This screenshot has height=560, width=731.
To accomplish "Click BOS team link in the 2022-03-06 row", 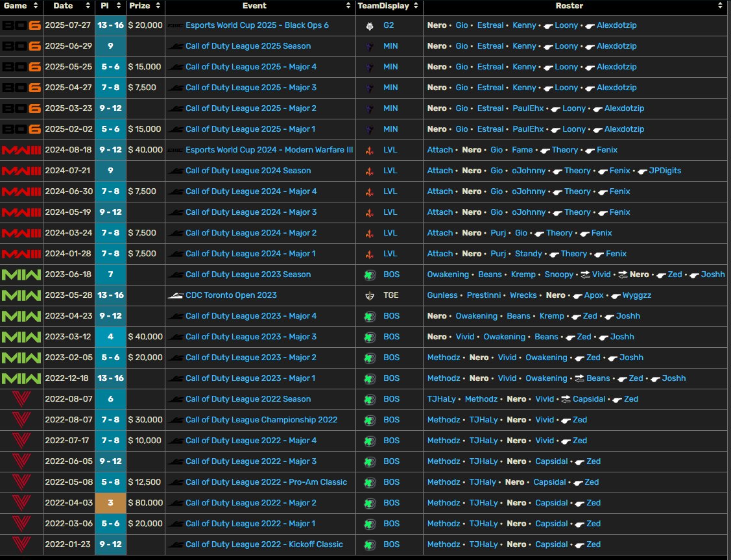I will pos(391,524).
